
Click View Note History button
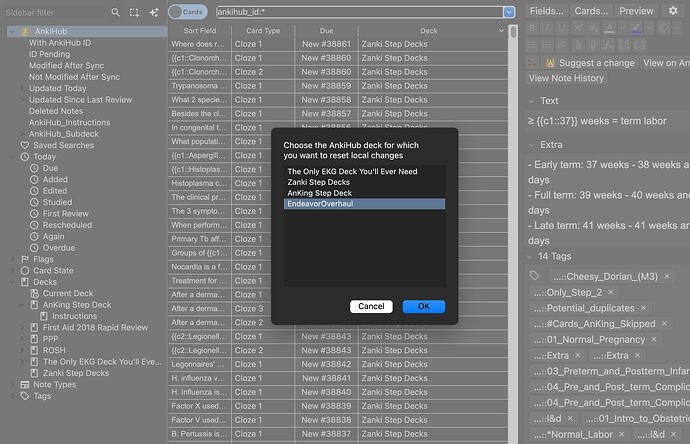(566, 78)
